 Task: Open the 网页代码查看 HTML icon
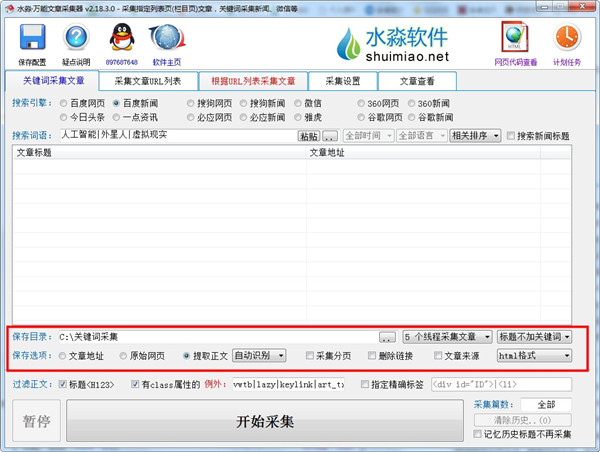coord(515,37)
